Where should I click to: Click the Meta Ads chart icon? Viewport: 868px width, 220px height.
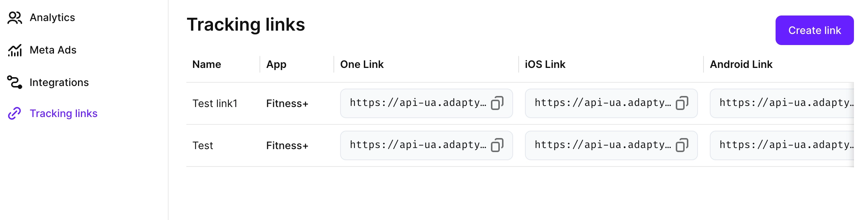tap(14, 50)
